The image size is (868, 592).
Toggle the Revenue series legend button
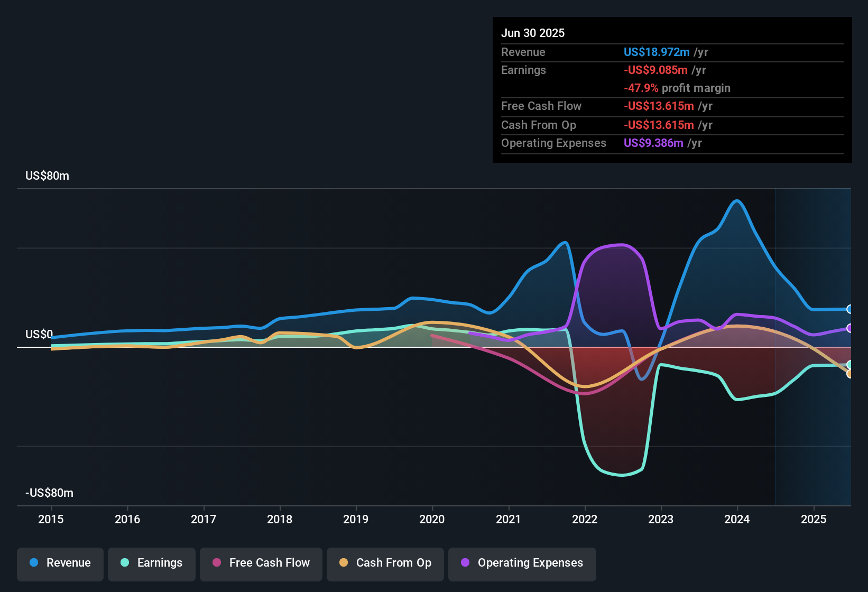click(60, 563)
